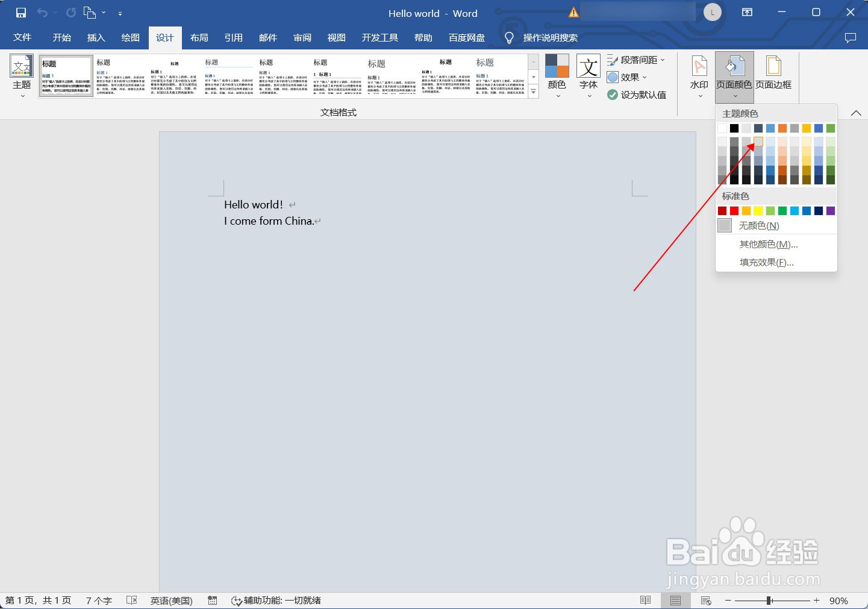Open the 字体 theme fonts dropdown
The width and height of the screenshot is (868, 609).
589,77
